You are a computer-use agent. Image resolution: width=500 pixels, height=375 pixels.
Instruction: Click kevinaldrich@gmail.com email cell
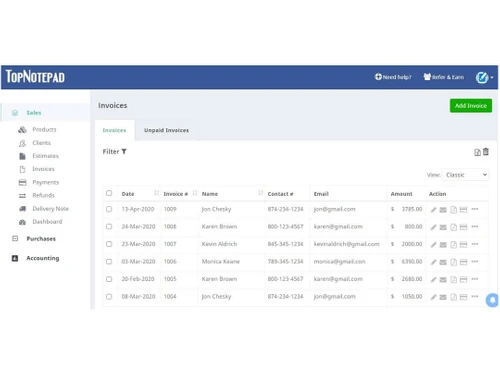(x=347, y=244)
